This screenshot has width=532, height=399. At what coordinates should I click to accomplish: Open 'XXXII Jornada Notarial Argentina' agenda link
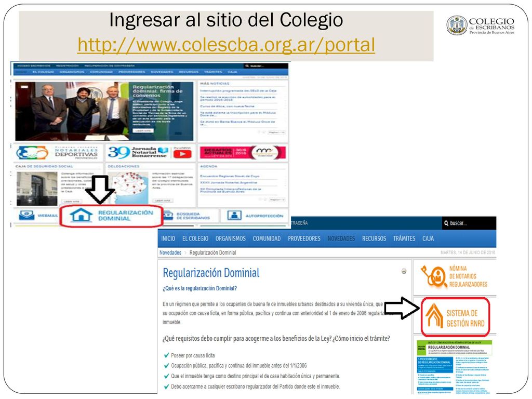click(229, 182)
